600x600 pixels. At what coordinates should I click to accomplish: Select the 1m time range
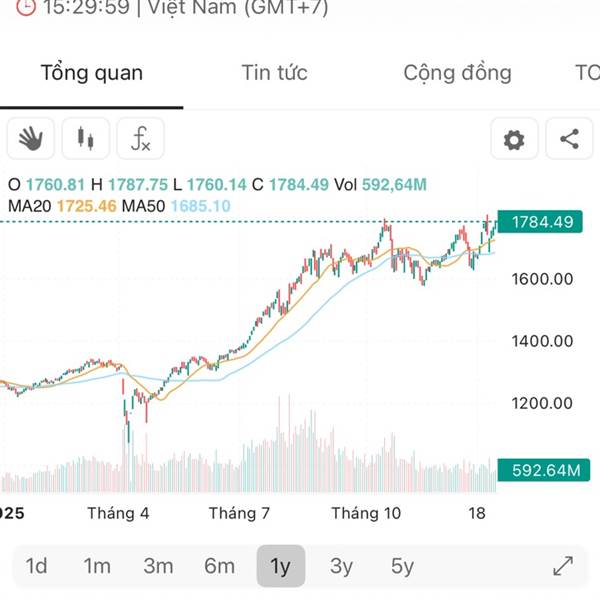[97, 566]
